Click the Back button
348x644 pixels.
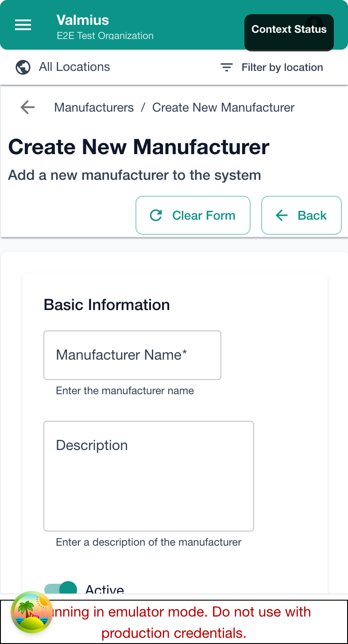click(302, 215)
